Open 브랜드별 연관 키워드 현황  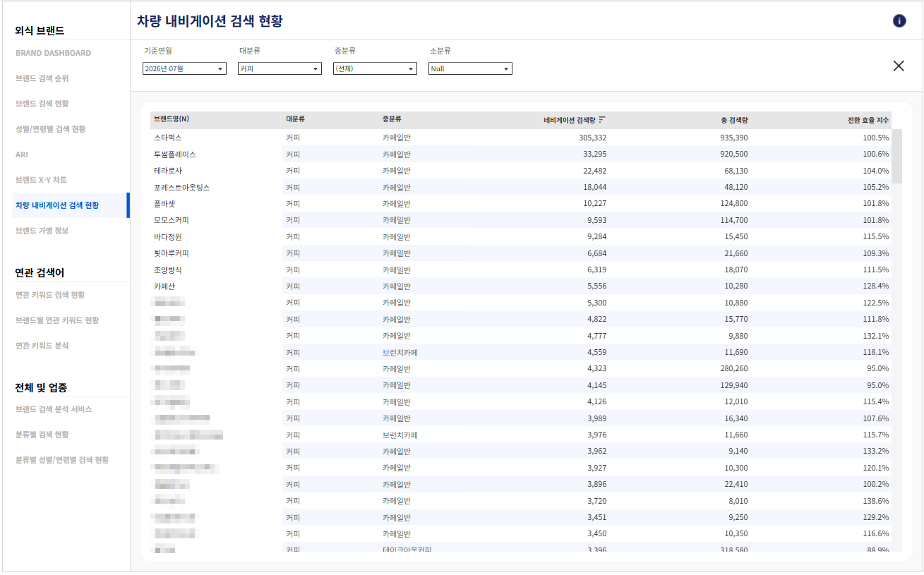(x=57, y=320)
